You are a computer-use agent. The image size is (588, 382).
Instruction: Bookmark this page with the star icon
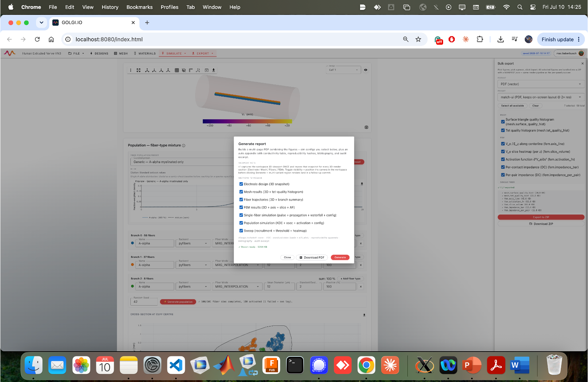[x=418, y=39]
